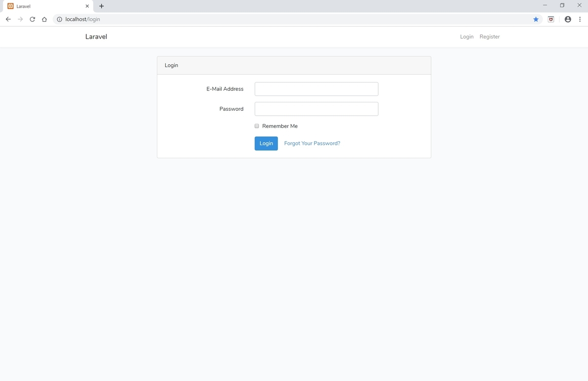Focus the Password input field
This screenshot has height=381, width=588.
pyautogui.click(x=317, y=109)
